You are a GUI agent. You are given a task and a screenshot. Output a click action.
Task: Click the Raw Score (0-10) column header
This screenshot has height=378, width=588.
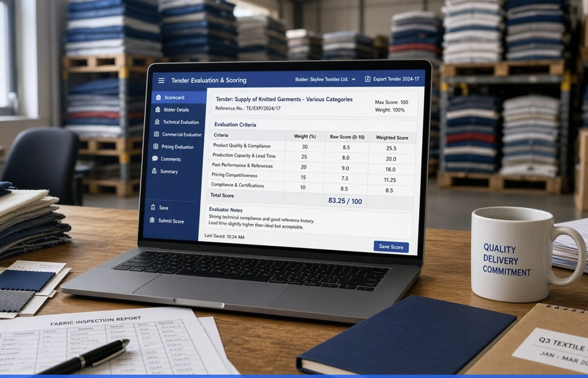click(x=347, y=137)
